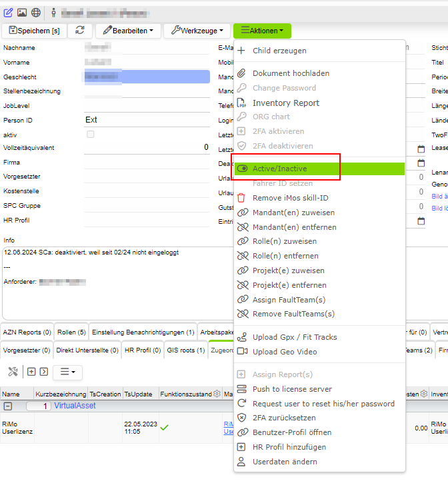Viewport: 448px width, 491px height.
Task: Collapse the VirtualAsset group
Action: click(8, 406)
